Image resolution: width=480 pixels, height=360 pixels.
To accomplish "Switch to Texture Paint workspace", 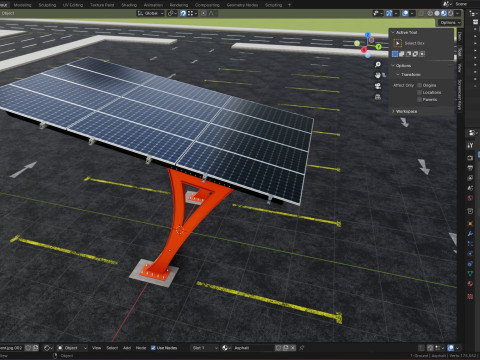I will [x=102, y=5].
